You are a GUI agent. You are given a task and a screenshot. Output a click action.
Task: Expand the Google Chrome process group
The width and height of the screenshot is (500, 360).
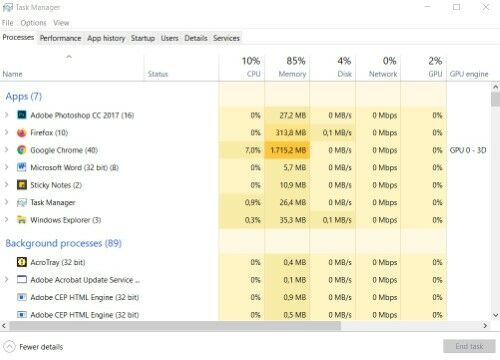(6, 150)
